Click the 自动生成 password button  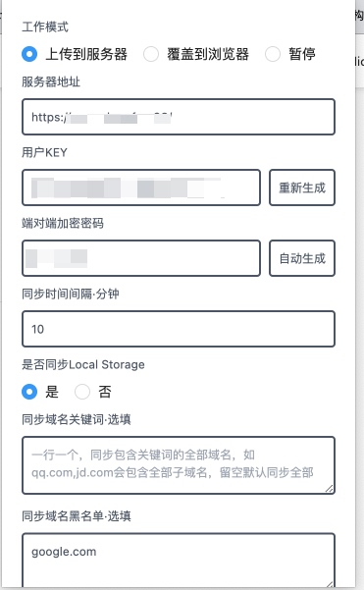click(302, 258)
